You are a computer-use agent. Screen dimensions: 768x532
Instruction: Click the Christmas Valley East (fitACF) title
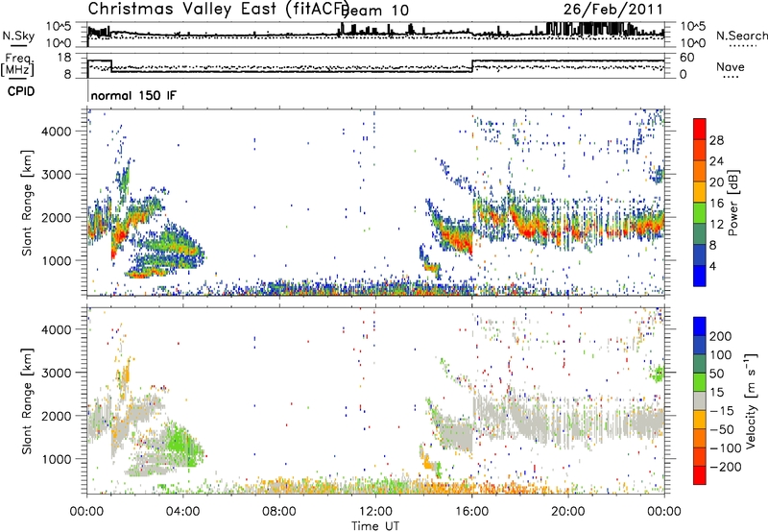(218, 10)
